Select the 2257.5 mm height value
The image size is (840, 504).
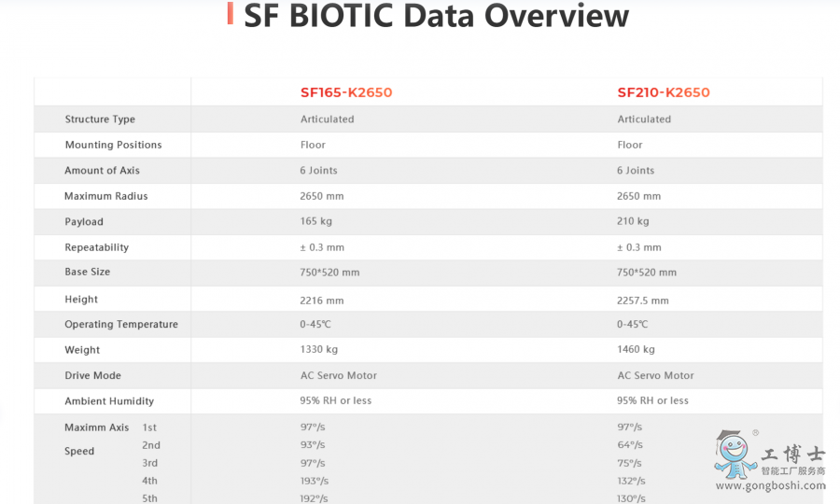point(642,301)
